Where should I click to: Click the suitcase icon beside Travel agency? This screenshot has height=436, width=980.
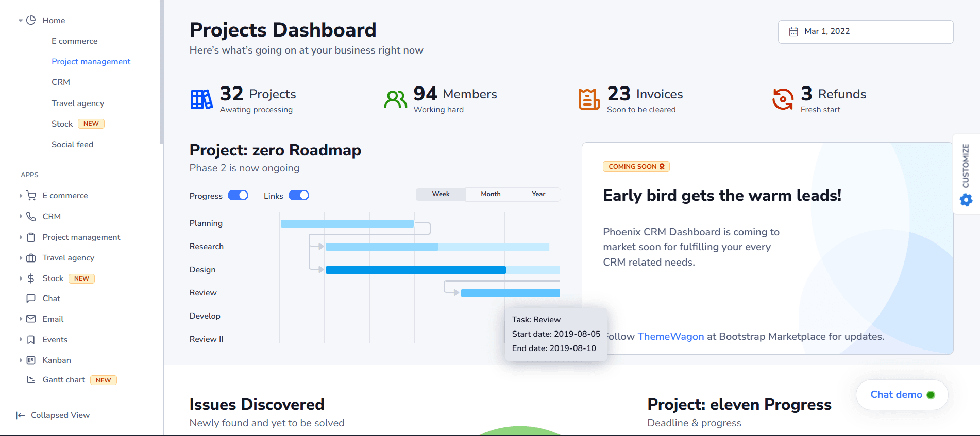pos(31,258)
